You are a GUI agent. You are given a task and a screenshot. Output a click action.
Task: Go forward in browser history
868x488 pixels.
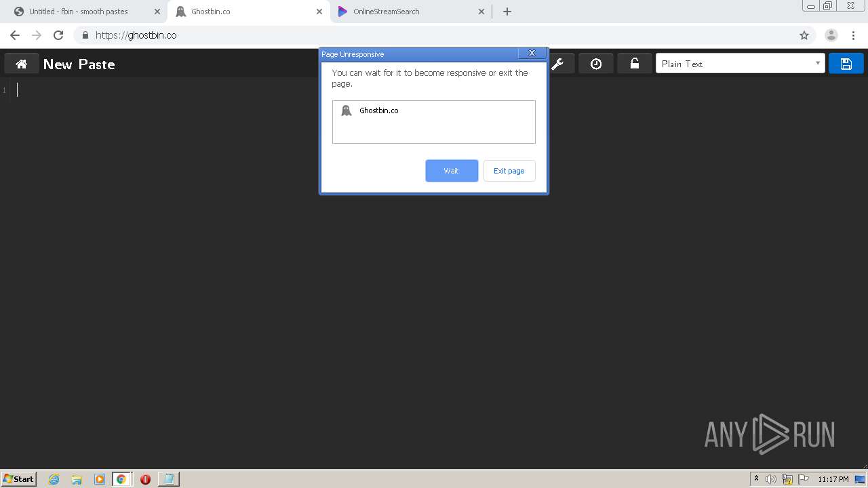coord(37,35)
